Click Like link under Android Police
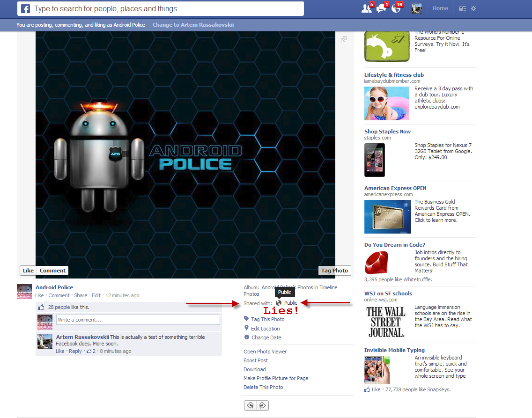Screen dimensions: 532x418 click(x=39, y=295)
